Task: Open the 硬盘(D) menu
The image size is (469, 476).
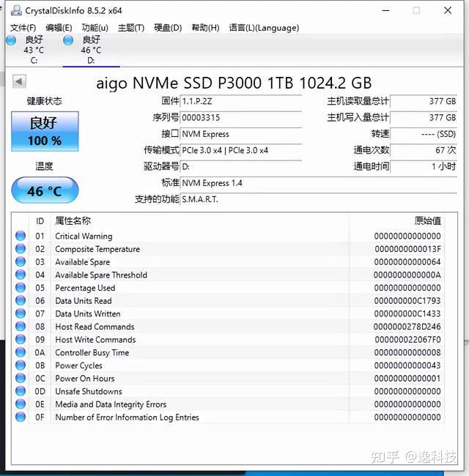Action: click(x=168, y=28)
